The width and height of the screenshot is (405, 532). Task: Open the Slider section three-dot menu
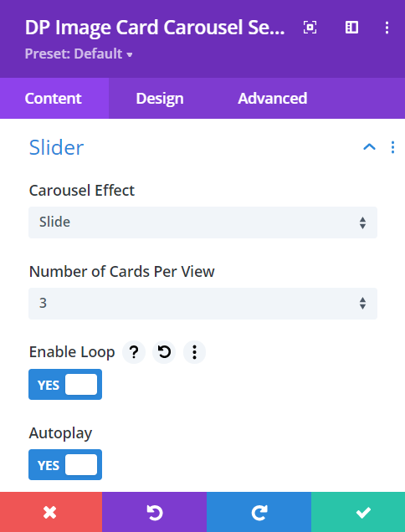(x=392, y=147)
